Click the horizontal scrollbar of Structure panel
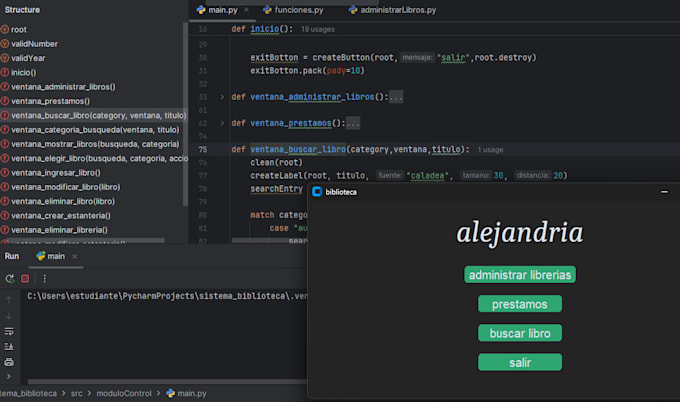 tap(82, 240)
